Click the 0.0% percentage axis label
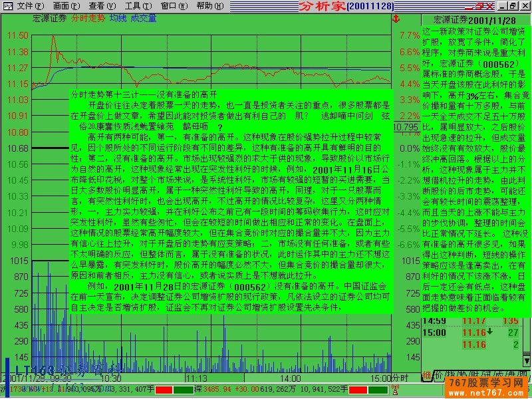The width and height of the screenshot is (532, 399). tap(410, 148)
